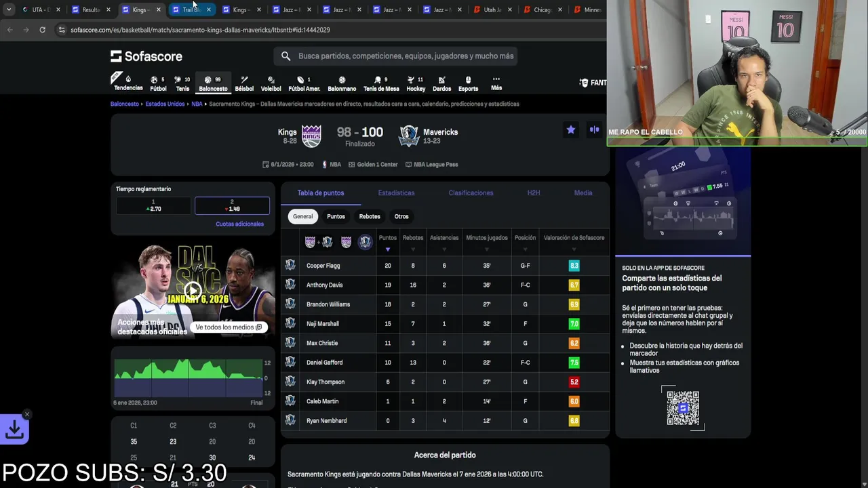Switch to the H2H tab
The width and height of the screenshot is (868, 488).
(534, 193)
